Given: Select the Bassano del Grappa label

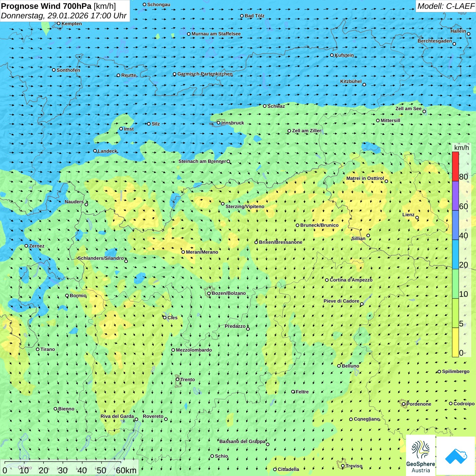Looking at the screenshot, I should [x=242, y=441].
